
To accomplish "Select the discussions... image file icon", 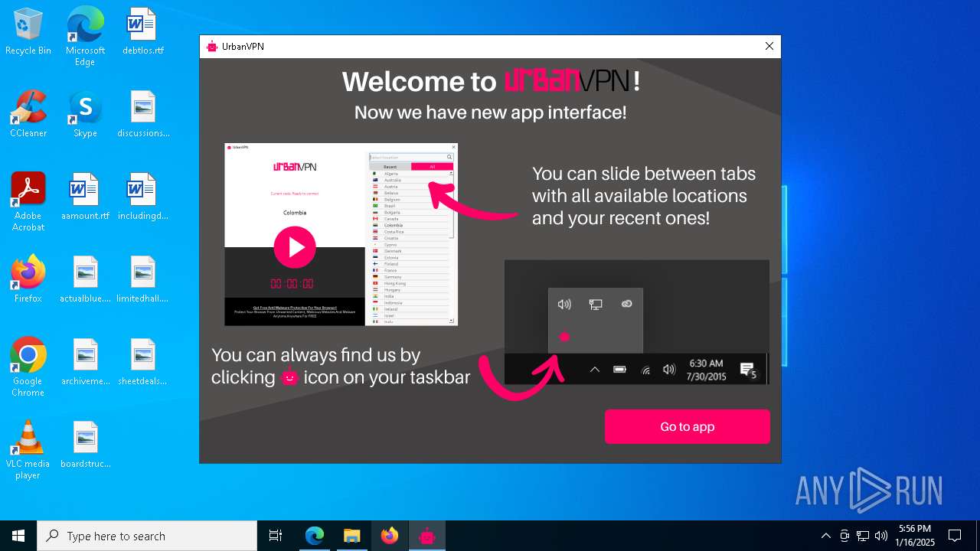I will tap(143, 115).
